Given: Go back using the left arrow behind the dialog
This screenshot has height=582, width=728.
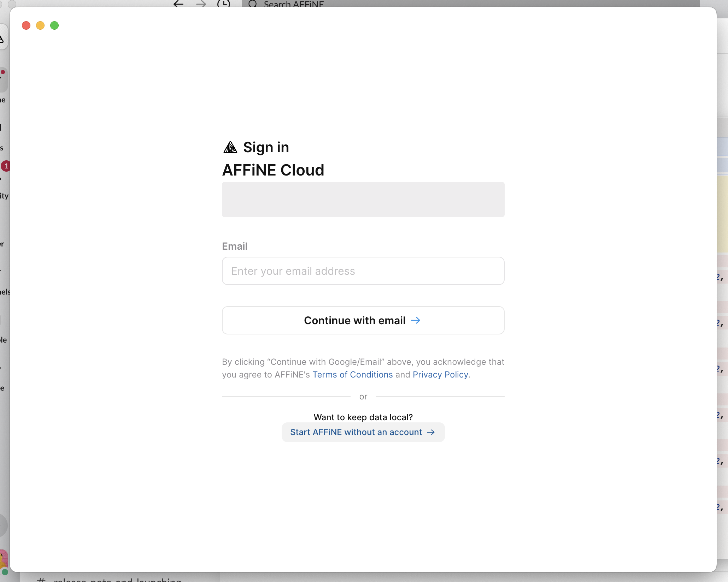Looking at the screenshot, I should click(178, 4).
